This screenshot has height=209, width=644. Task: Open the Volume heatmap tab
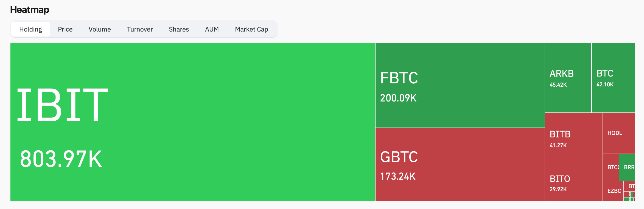(100, 29)
